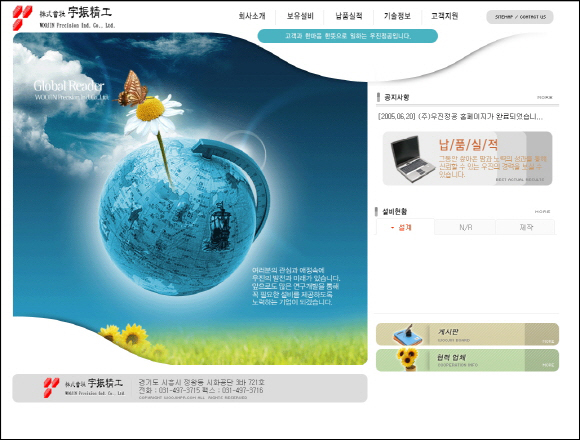580x440 pixels.
Task: Click sunflower icon on 협력업체 banner
Action: click(x=407, y=359)
